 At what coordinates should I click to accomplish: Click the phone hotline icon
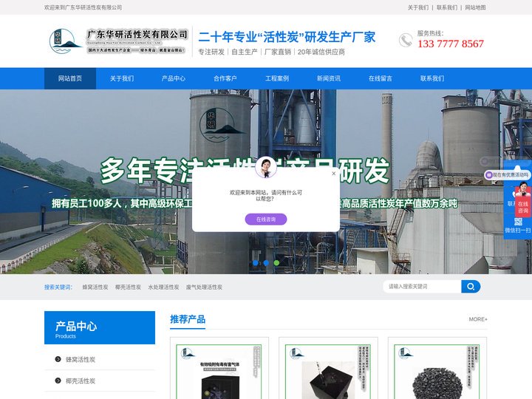click(x=406, y=41)
